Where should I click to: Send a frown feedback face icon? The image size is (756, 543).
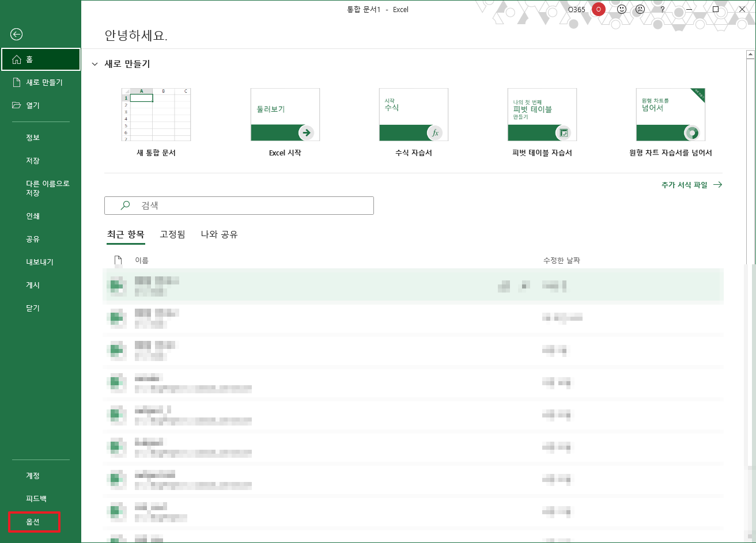coord(640,9)
